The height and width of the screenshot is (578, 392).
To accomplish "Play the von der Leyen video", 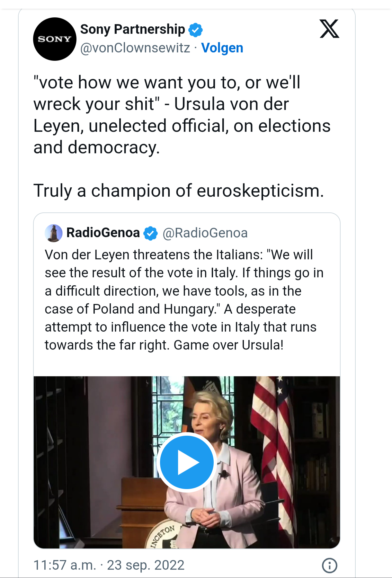I will (x=187, y=462).
